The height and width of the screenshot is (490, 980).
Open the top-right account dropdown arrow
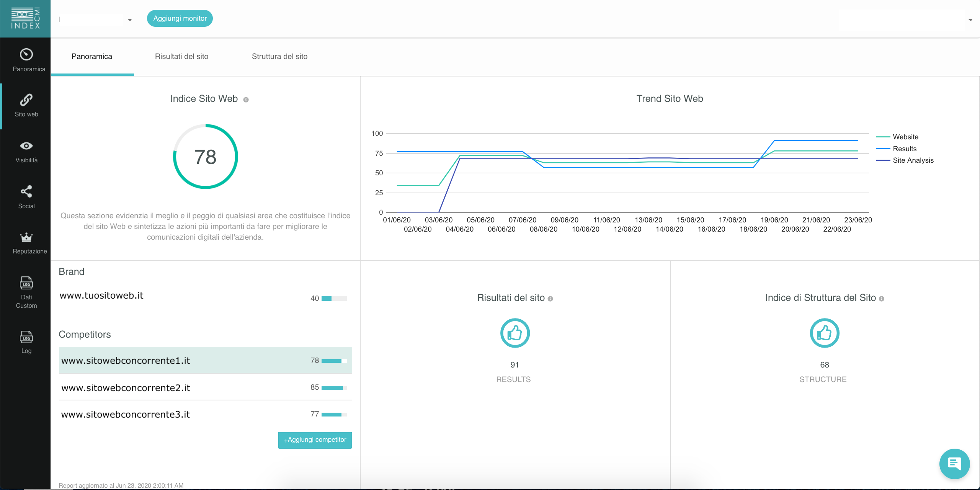[970, 20]
